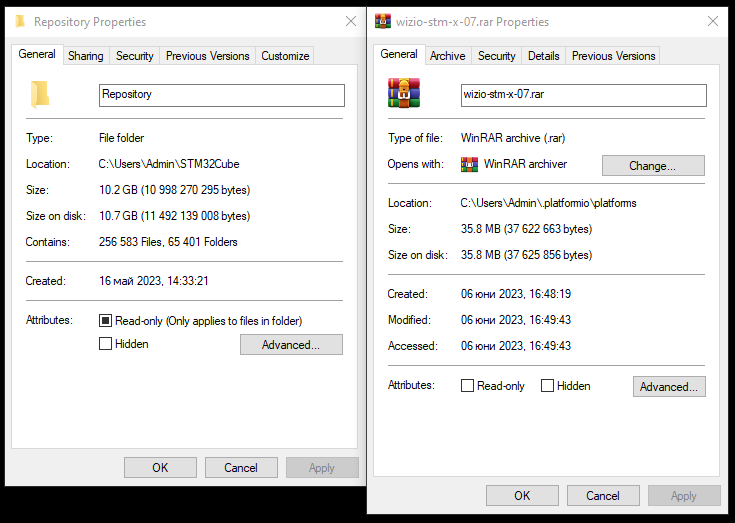This screenshot has height=523, width=735.
Task: Close the wizio-stm-x-07.rar Properties window
Action: point(712,21)
